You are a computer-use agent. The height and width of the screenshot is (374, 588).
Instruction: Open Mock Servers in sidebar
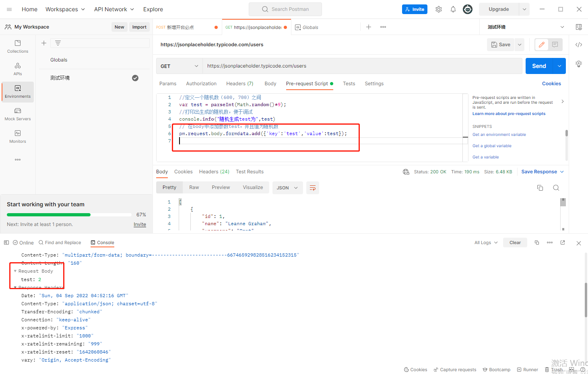click(x=18, y=114)
